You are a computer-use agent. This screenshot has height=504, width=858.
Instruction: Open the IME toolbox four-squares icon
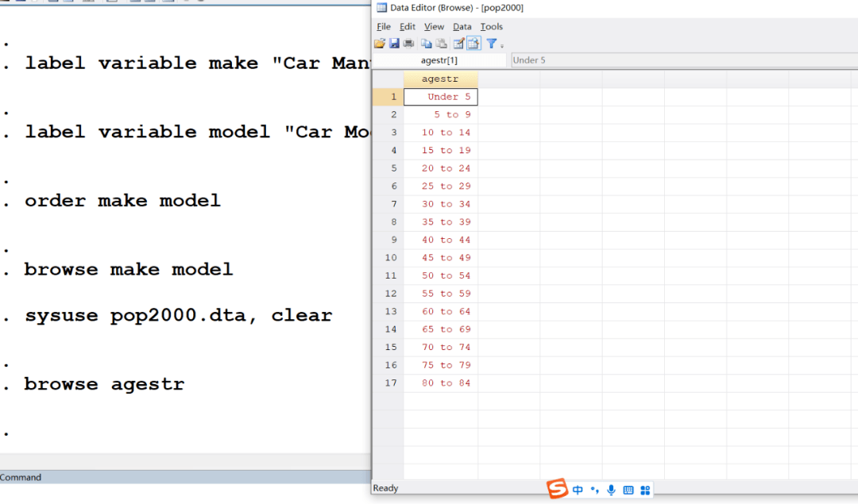point(646,490)
